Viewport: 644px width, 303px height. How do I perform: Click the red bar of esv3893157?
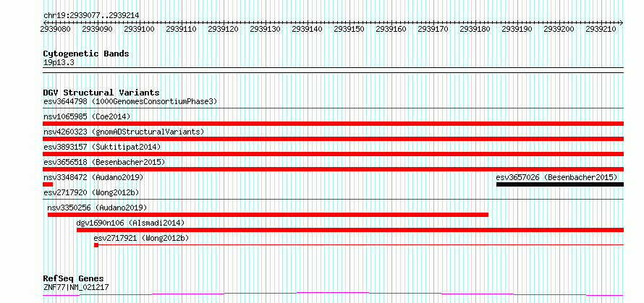(333, 154)
